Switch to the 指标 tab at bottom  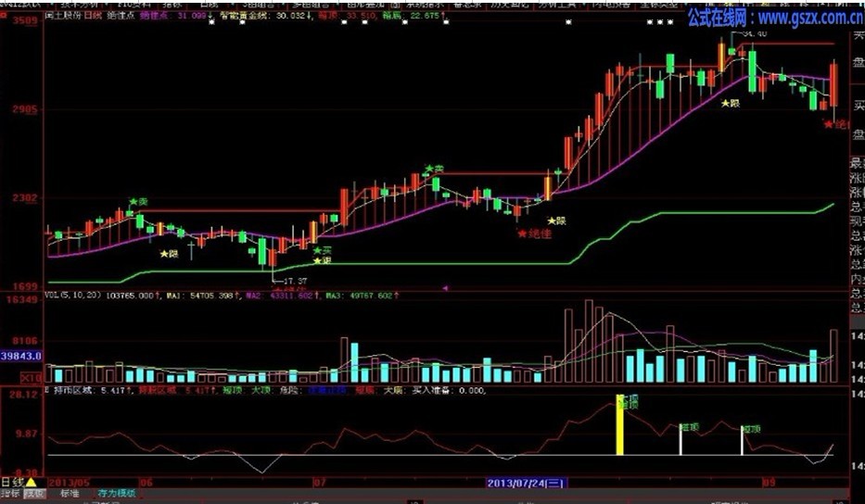[11, 494]
